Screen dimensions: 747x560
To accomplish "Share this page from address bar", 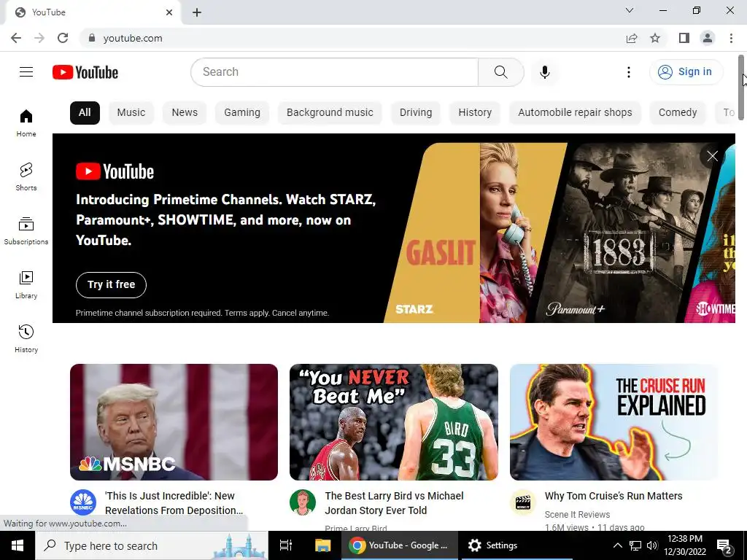I will 632,38.
